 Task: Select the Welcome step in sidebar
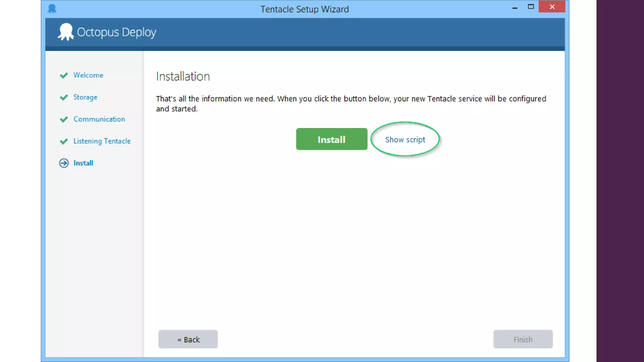88,75
